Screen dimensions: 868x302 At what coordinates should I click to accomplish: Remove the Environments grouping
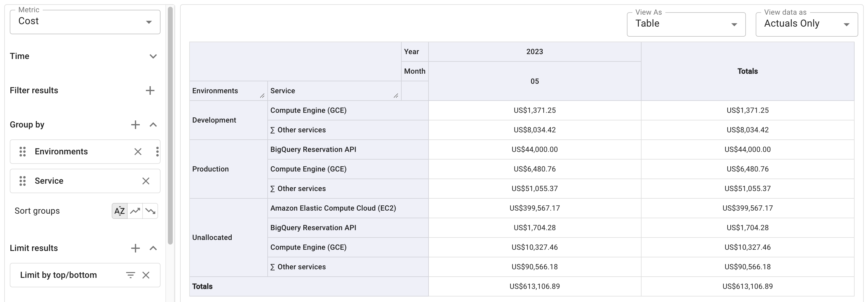click(x=138, y=152)
